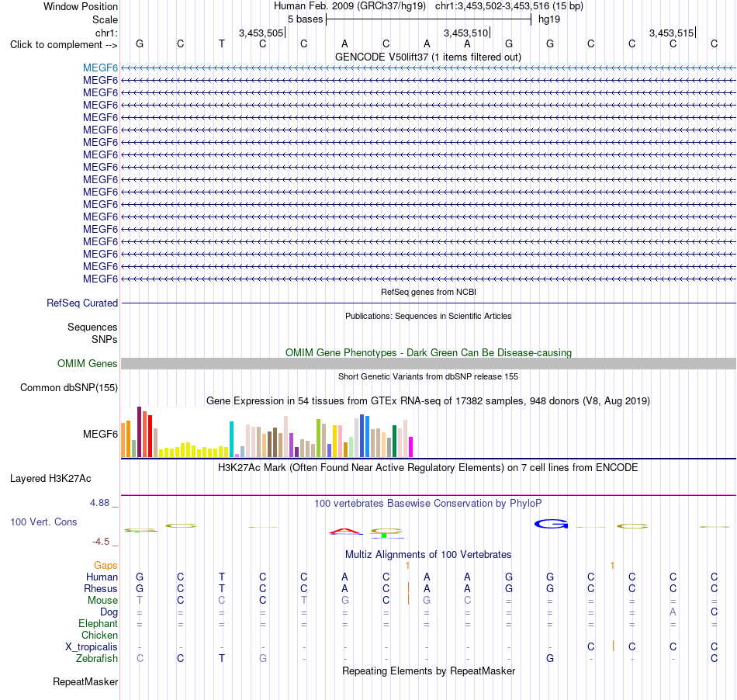Click the Rhesus alignment row label
737x700 pixels.
point(101,588)
